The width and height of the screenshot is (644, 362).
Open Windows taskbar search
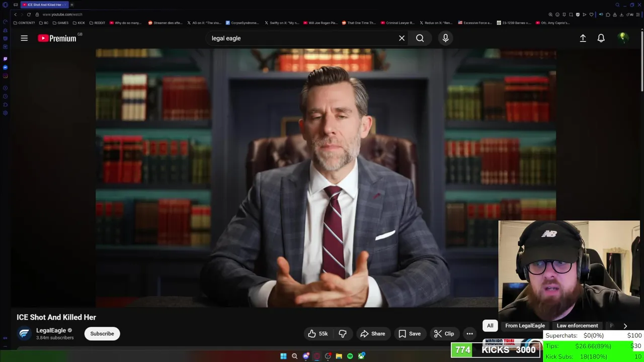(294, 356)
